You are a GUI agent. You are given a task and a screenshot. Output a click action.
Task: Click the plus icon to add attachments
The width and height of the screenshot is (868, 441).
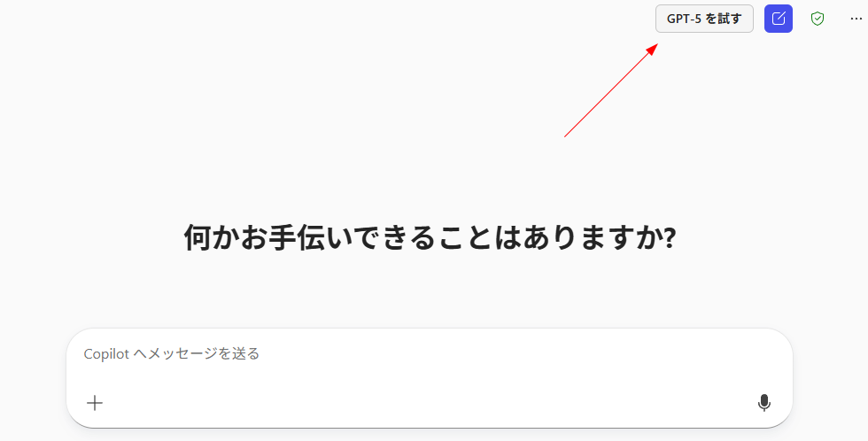pyautogui.click(x=95, y=403)
